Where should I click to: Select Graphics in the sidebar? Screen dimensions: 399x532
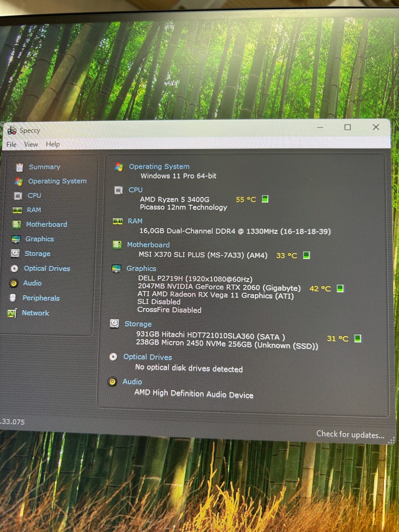tap(39, 239)
